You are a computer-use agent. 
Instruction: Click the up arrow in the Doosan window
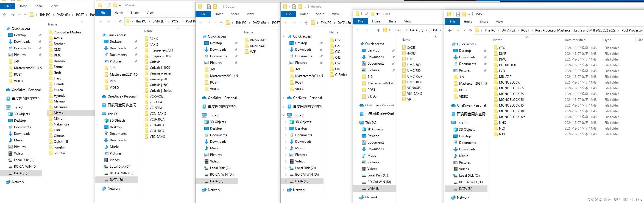(x=221, y=23)
